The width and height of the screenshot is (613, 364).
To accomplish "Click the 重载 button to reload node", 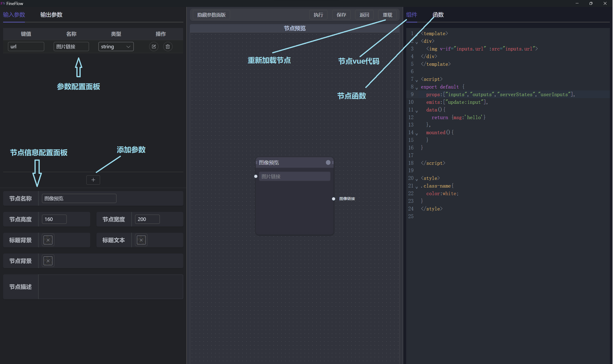I will click(x=388, y=15).
